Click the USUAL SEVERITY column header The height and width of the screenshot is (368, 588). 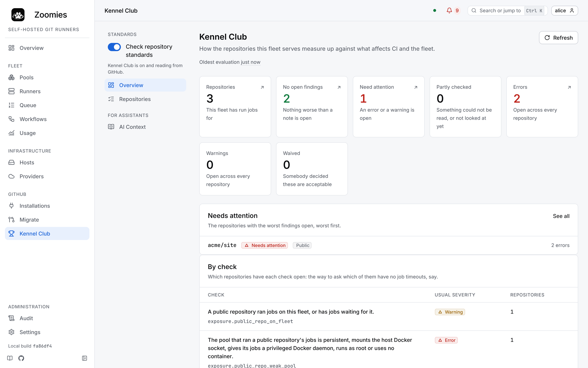point(455,295)
